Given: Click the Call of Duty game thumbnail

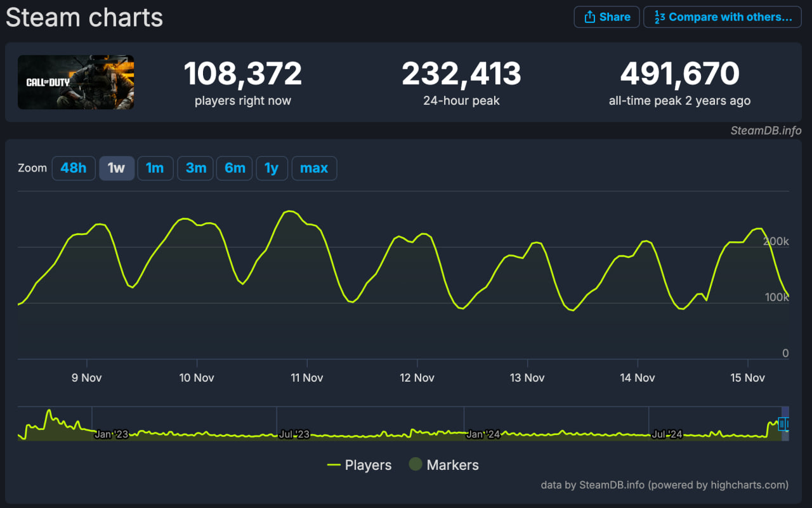Looking at the screenshot, I should tap(75, 82).
